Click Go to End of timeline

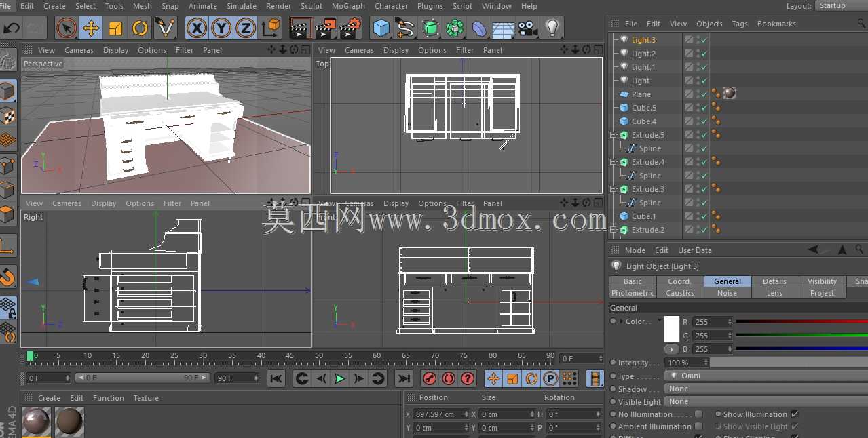[x=404, y=378]
